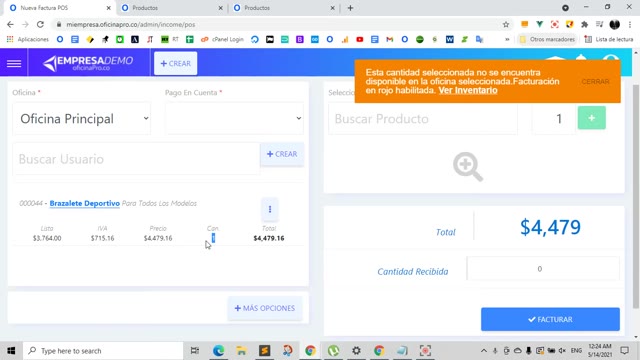Click the Precio value $4,479.16
The image size is (640, 360).
click(x=158, y=238)
